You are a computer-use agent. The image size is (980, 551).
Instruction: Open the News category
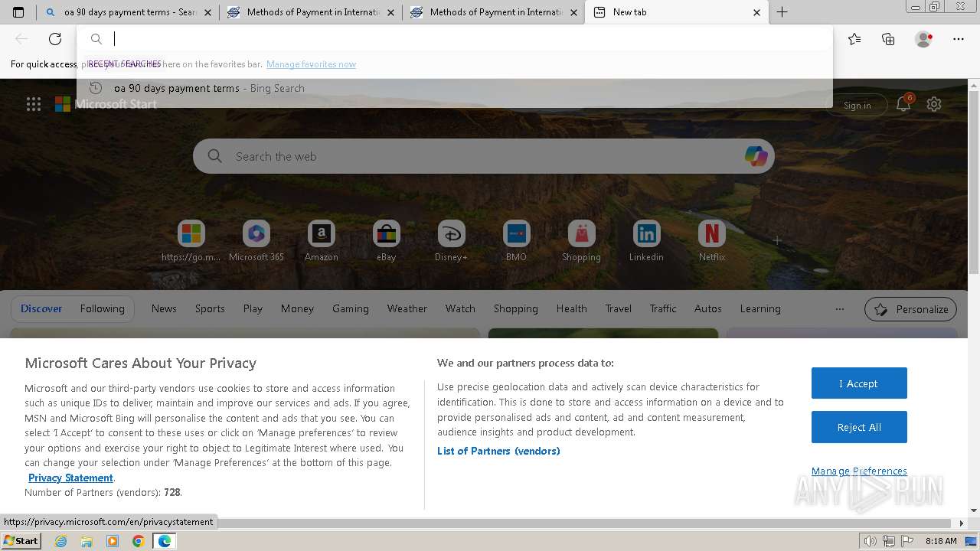coord(164,308)
